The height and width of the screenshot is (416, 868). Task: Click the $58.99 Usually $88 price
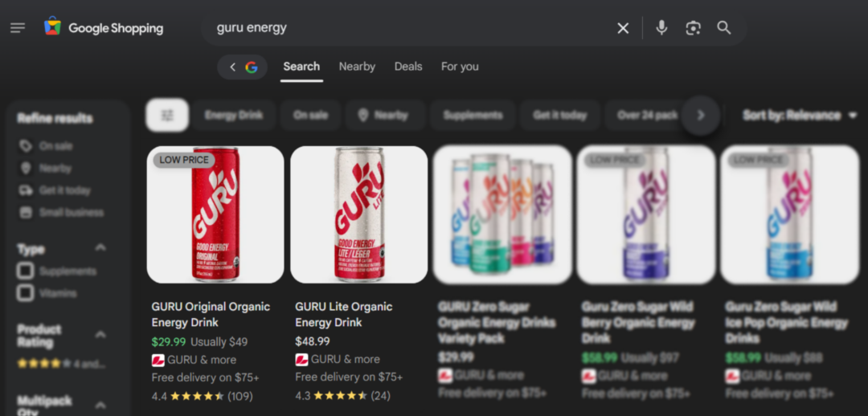click(x=773, y=358)
